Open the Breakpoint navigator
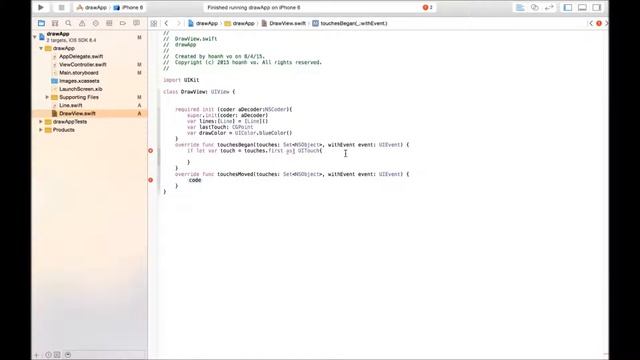 tap(122, 23)
